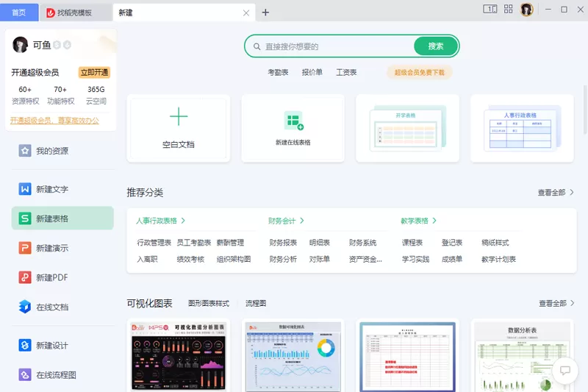Select 课程表 category
This screenshot has width=588, height=392.
click(x=412, y=243)
